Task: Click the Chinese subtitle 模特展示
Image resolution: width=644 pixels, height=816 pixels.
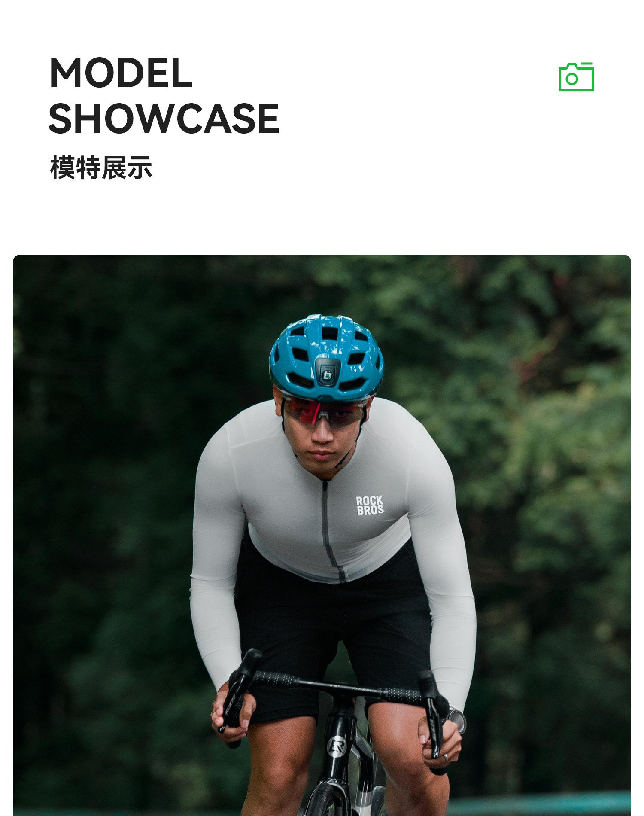Action: [101, 167]
